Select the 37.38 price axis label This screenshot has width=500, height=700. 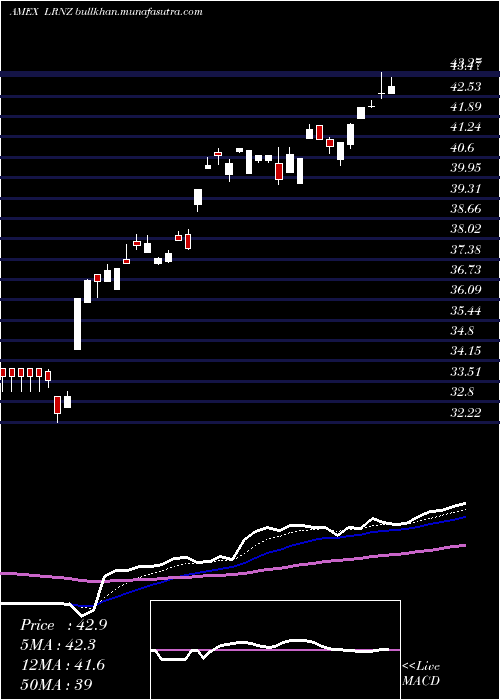(x=466, y=250)
